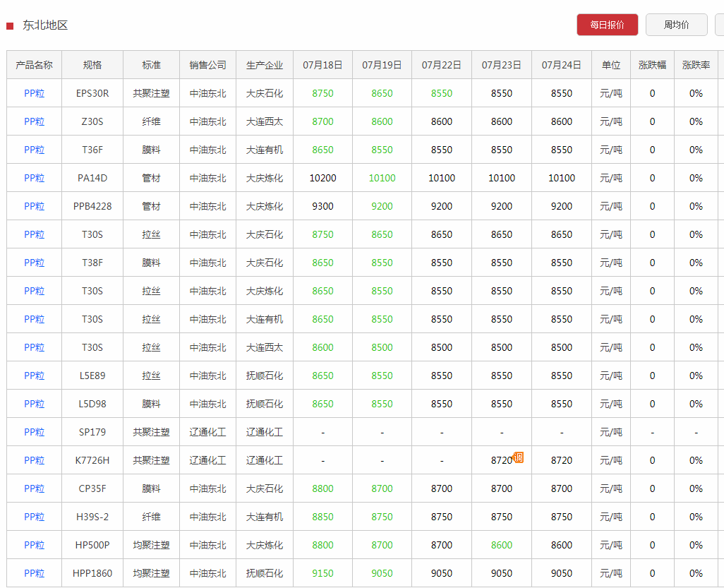
Task: Click the 产品名称 column header
Action: [34, 65]
